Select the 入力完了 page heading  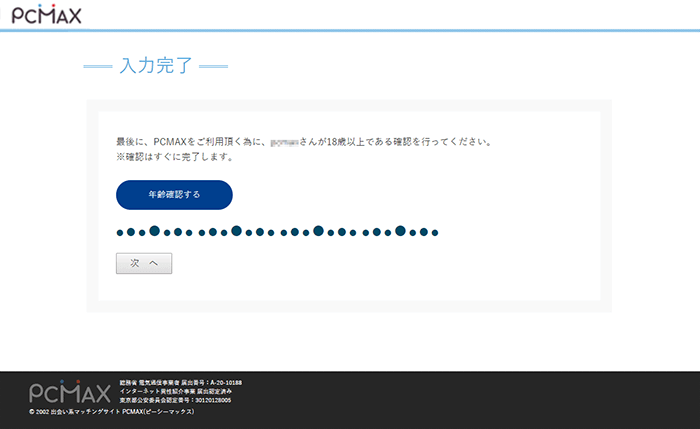[156, 66]
